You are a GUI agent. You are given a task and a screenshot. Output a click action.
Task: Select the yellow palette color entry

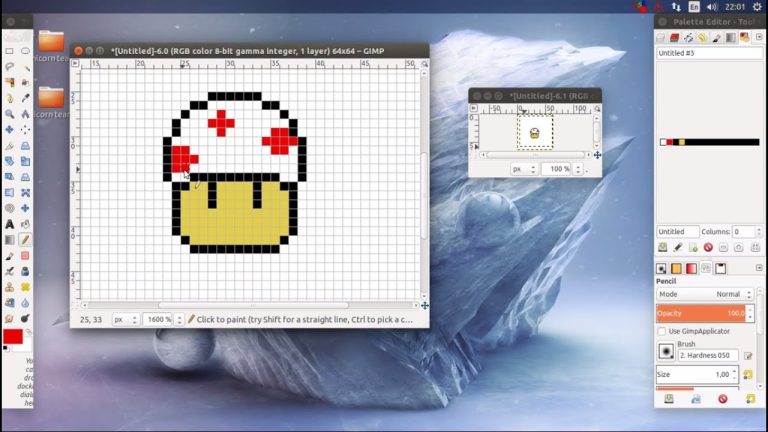click(x=682, y=143)
